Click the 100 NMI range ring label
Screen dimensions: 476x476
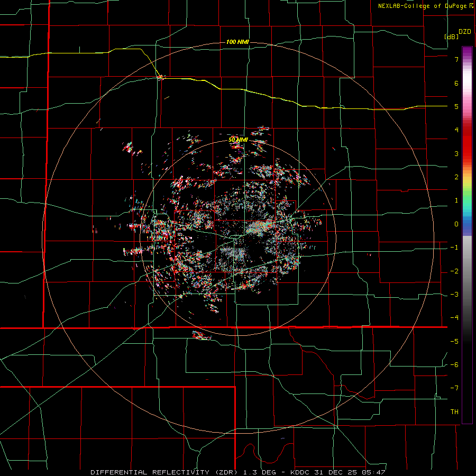(x=237, y=42)
